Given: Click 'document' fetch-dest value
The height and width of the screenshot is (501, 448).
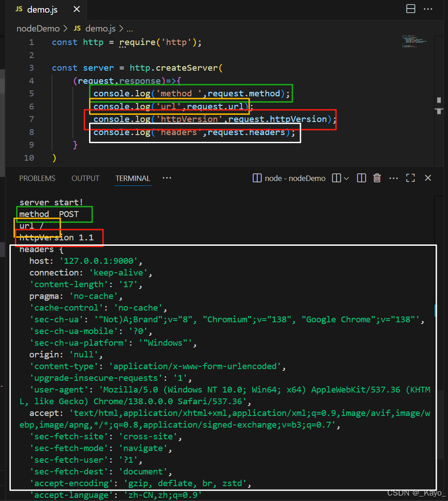Looking at the screenshot, I should 143,472.
